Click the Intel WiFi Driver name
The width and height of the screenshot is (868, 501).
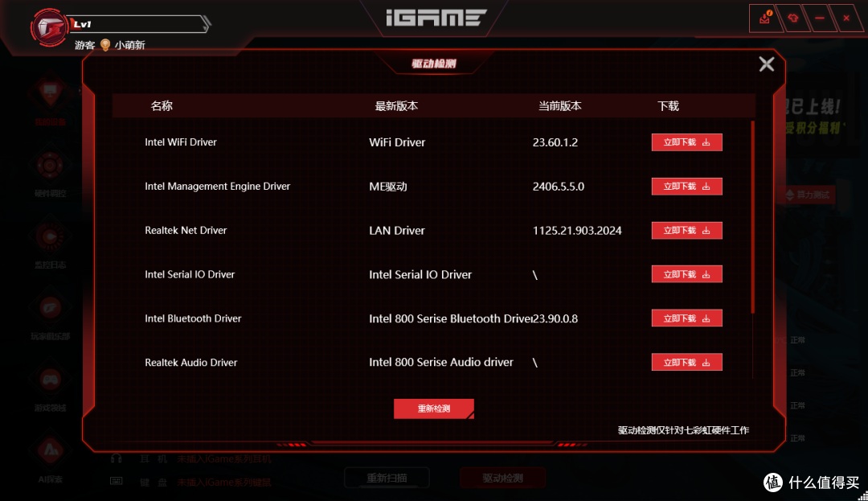point(181,142)
